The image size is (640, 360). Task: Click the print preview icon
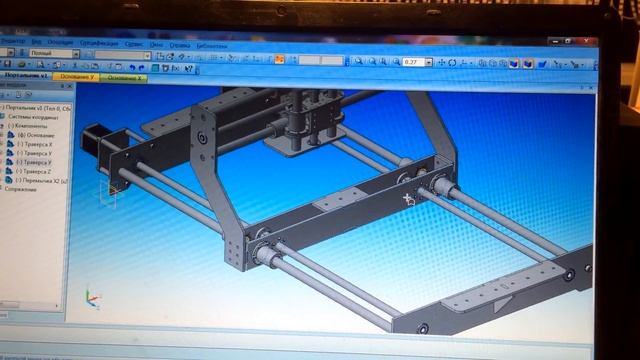(40, 64)
